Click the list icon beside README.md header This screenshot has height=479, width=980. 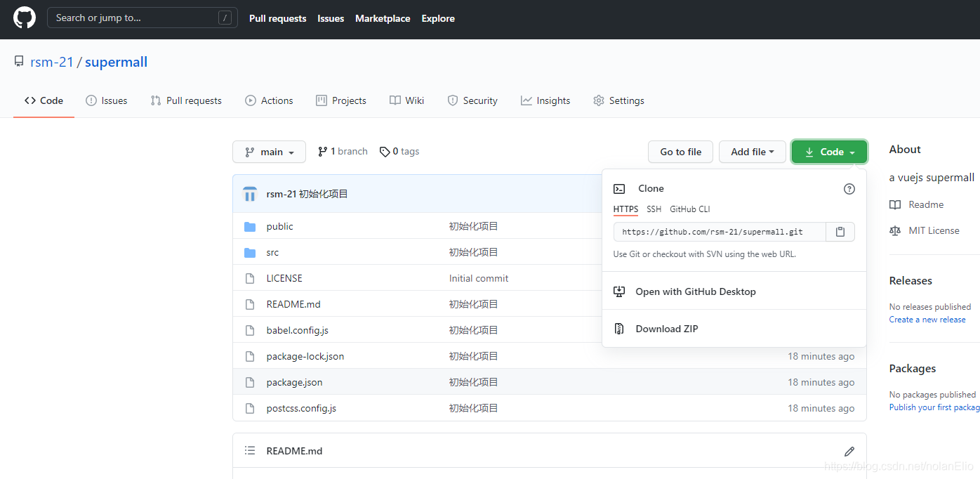click(250, 450)
